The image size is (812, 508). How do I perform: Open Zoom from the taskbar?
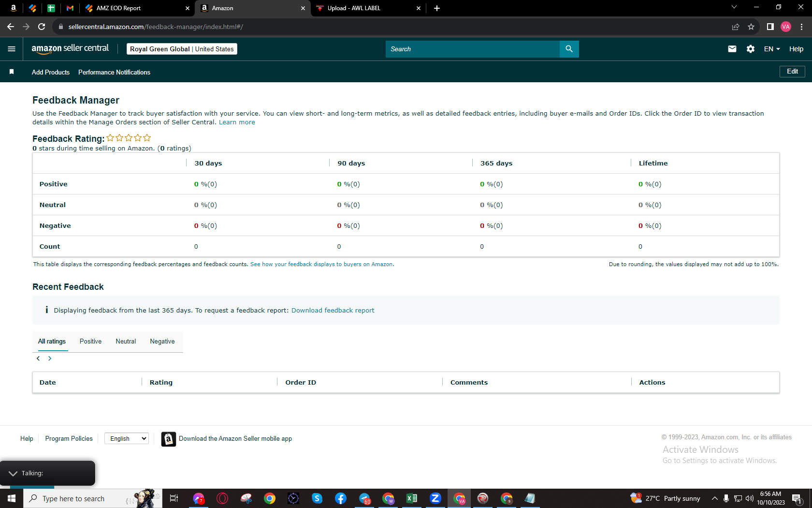tap(435, 498)
